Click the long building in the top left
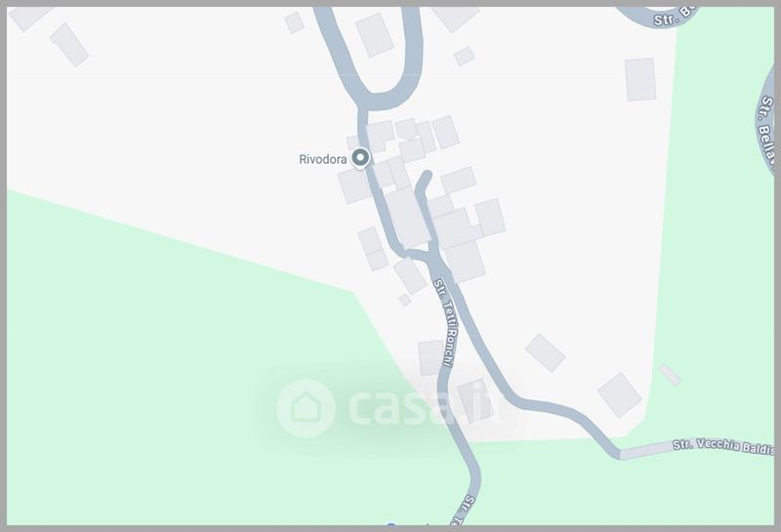 point(69,44)
